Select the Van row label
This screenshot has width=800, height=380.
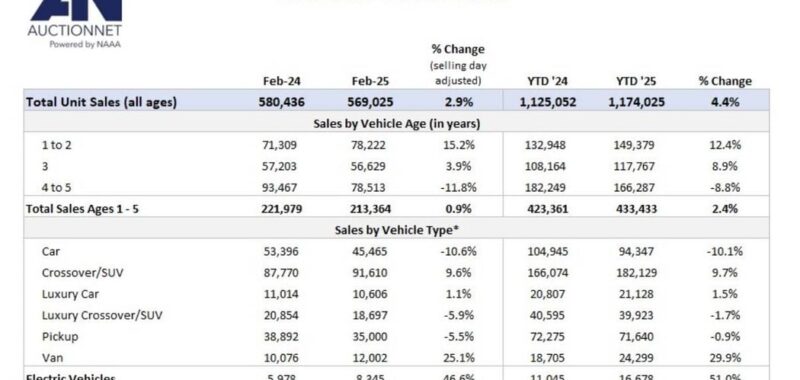click(53, 358)
